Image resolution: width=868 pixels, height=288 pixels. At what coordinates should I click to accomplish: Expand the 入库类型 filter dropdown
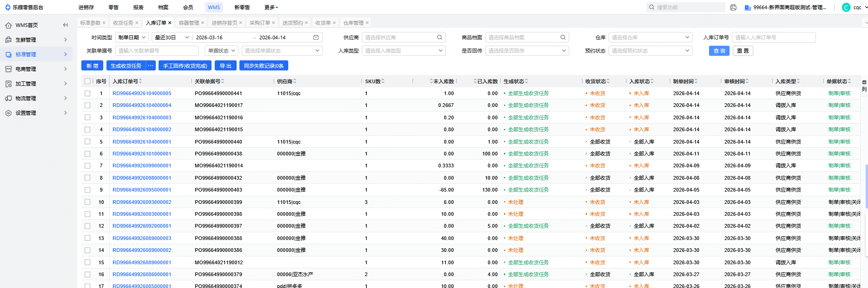click(403, 51)
